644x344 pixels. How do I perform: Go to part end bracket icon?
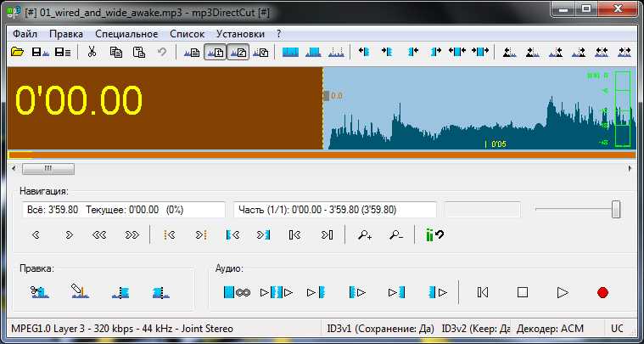pos(327,235)
